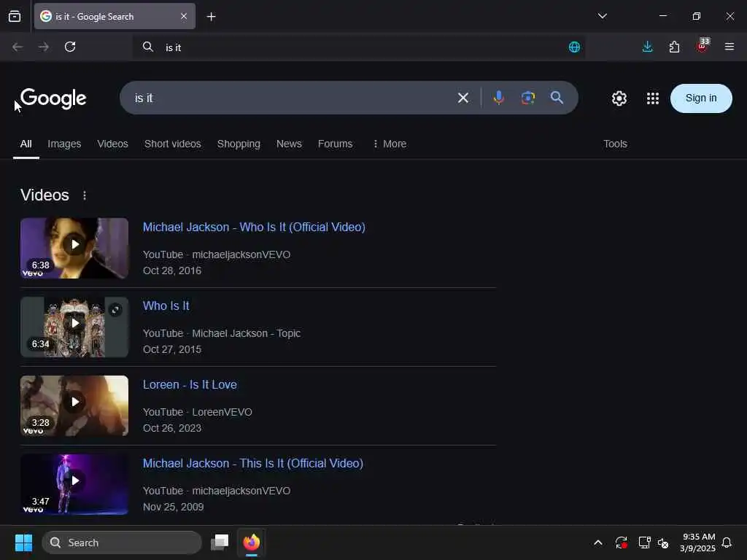Play the 6:34 'Who Is It' thumbnail
This screenshot has height=560, width=747.
[x=74, y=327]
